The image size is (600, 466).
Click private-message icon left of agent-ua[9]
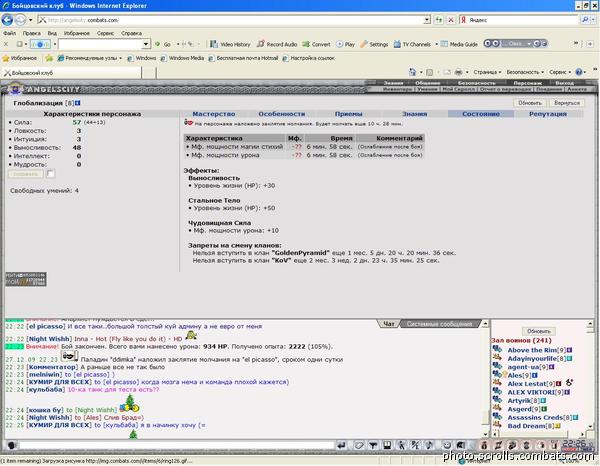(497, 366)
